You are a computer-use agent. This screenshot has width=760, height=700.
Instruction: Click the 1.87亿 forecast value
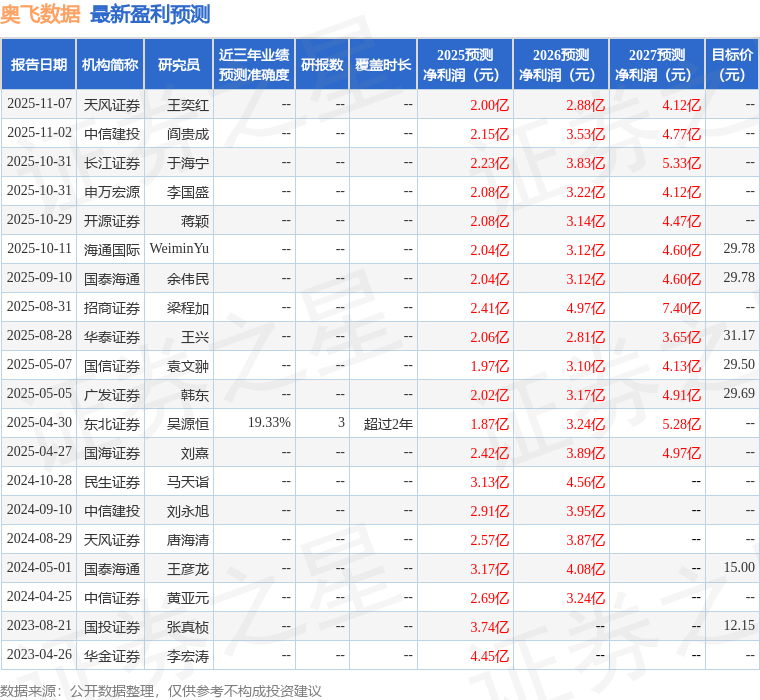click(x=490, y=424)
